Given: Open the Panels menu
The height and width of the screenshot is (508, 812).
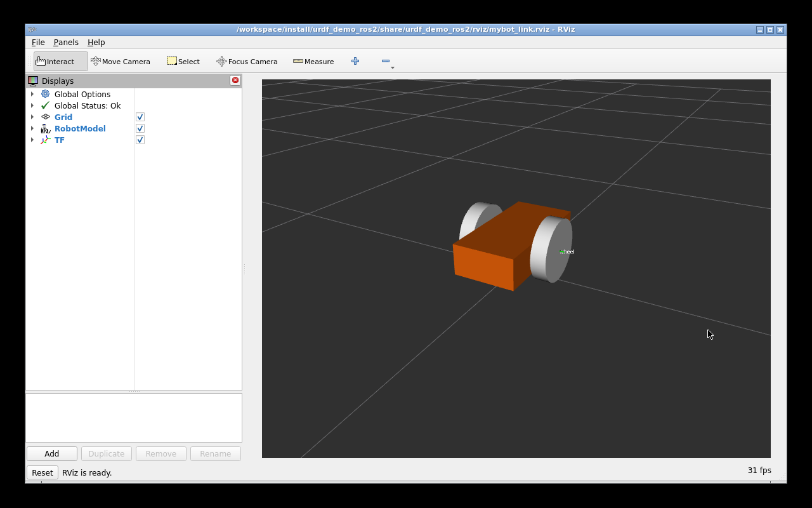Looking at the screenshot, I should (66, 42).
